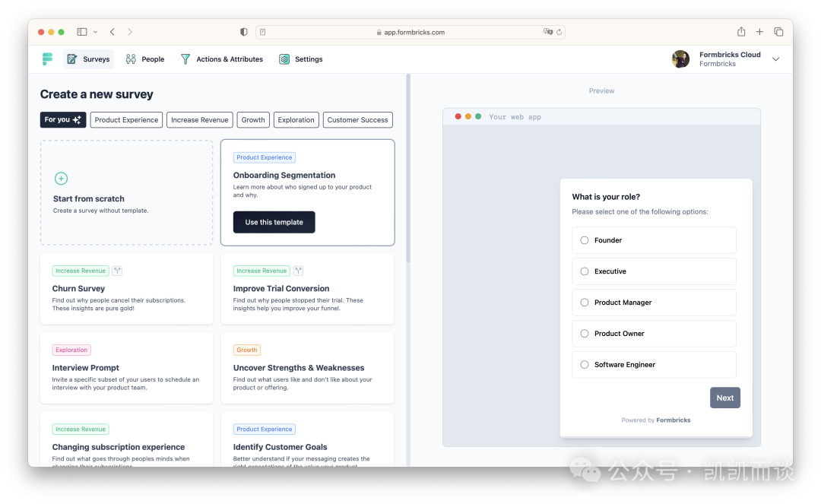This screenshot has height=504, width=821.
Task: Select Identify Customer Goals template
Action: click(x=307, y=439)
